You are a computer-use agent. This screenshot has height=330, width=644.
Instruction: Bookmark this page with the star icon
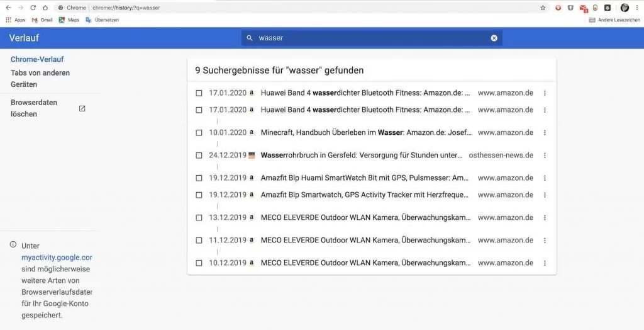543,8
